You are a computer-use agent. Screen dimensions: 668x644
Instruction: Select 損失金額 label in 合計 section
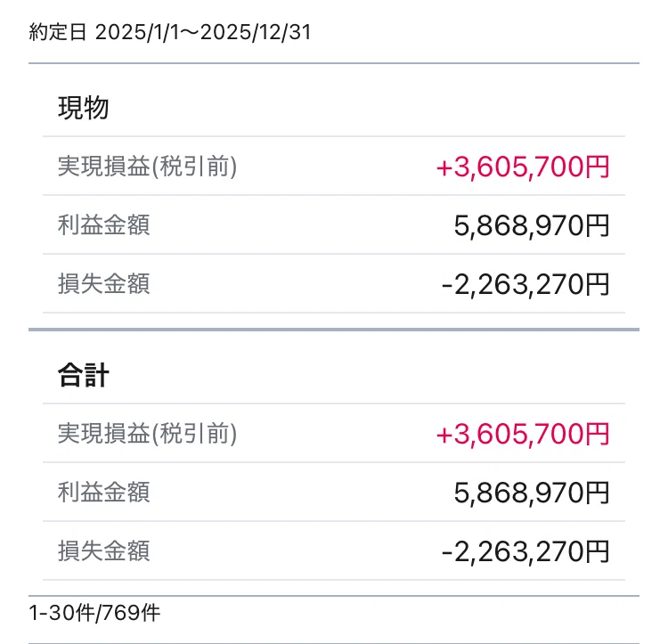[x=103, y=550]
